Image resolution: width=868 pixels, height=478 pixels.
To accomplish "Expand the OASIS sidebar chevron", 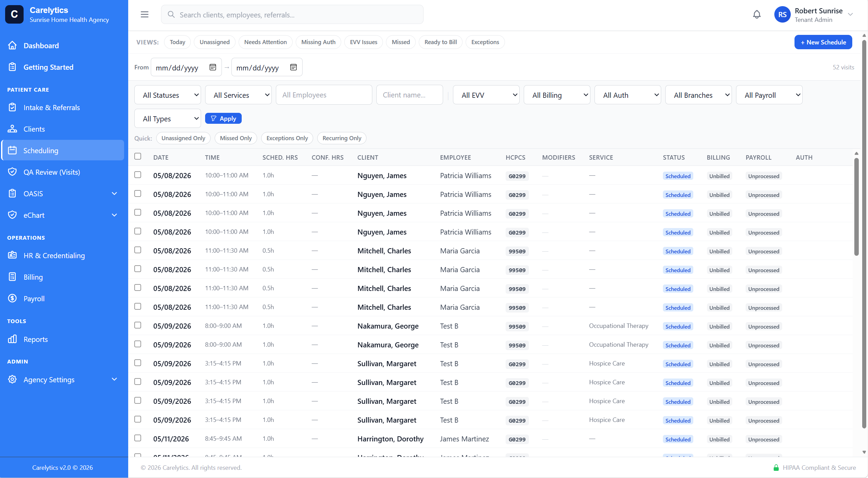I will click(115, 194).
